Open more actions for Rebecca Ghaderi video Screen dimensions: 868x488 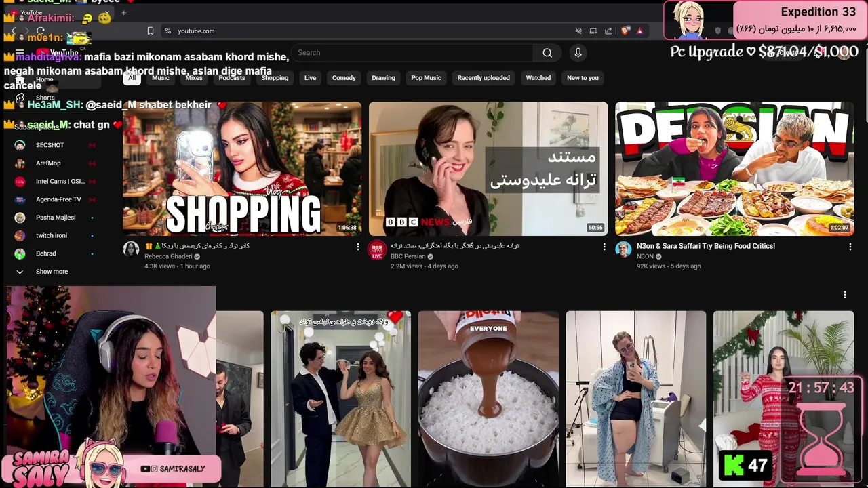(358, 247)
